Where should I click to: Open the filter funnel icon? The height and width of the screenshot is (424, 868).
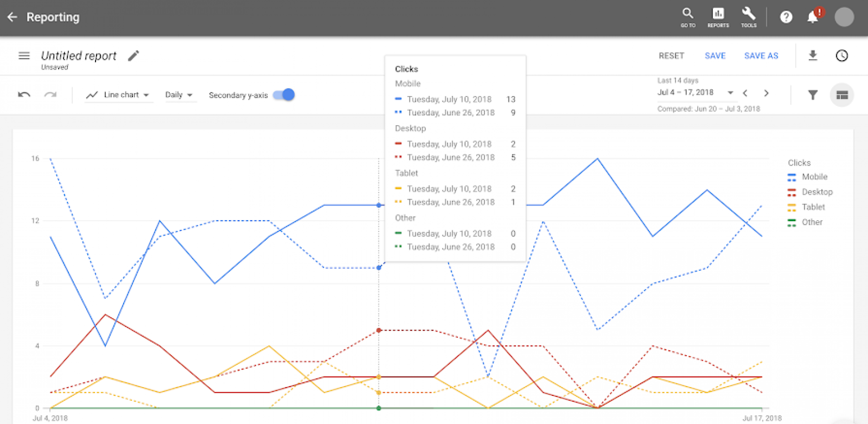813,95
